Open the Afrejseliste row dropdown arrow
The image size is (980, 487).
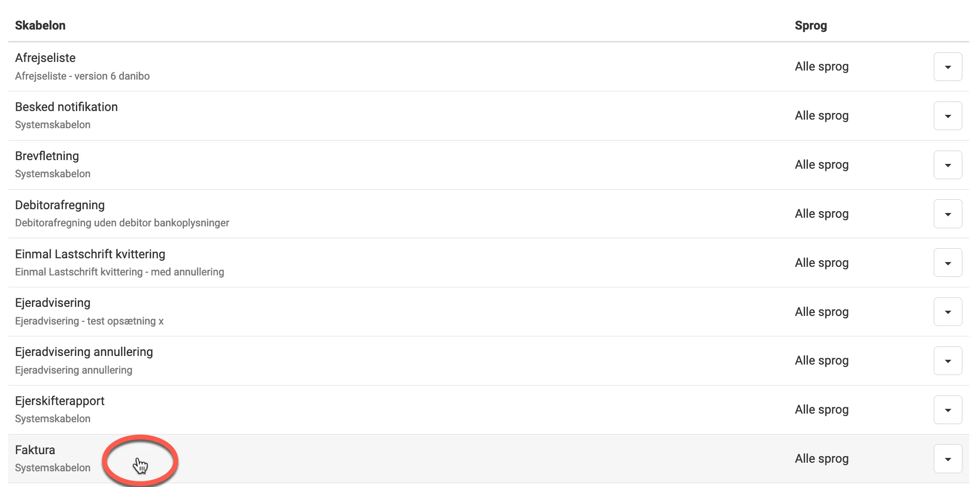click(947, 67)
